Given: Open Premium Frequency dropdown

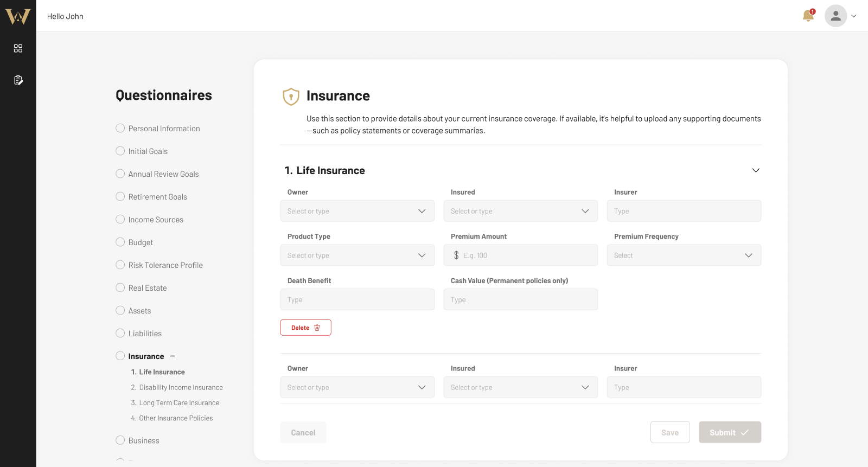Looking at the screenshot, I should [684, 255].
